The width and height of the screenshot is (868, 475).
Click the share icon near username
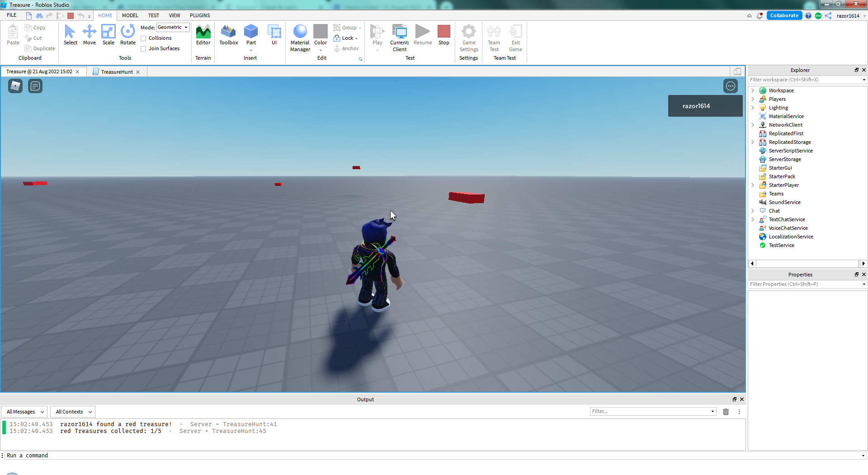click(828, 15)
